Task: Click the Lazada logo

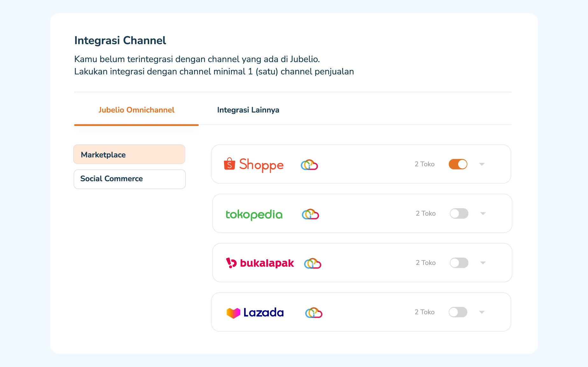Action: [x=255, y=313]
